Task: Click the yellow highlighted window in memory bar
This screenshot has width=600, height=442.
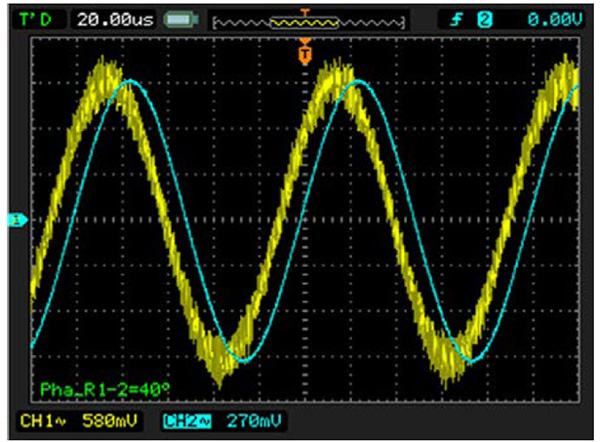Action: coord(306,19)
